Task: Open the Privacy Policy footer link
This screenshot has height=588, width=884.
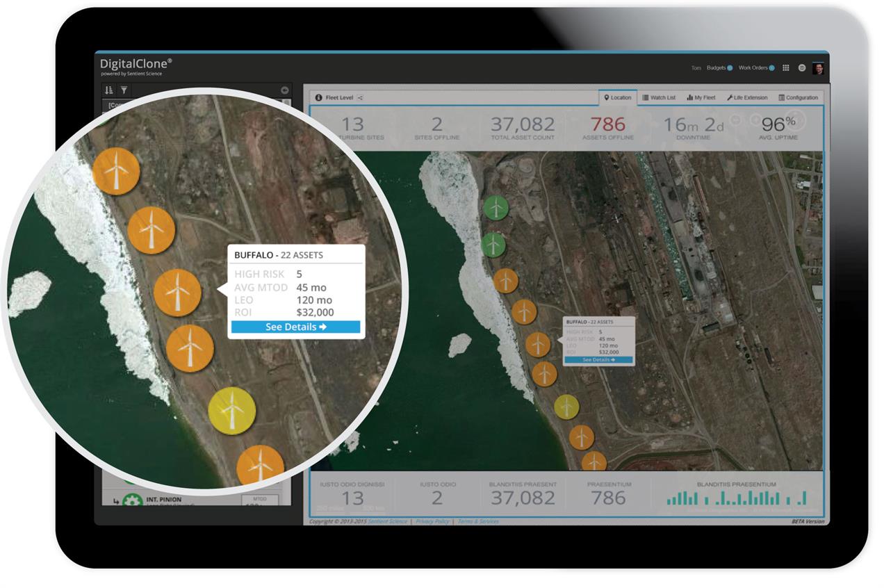Action: tap(432, 521)
